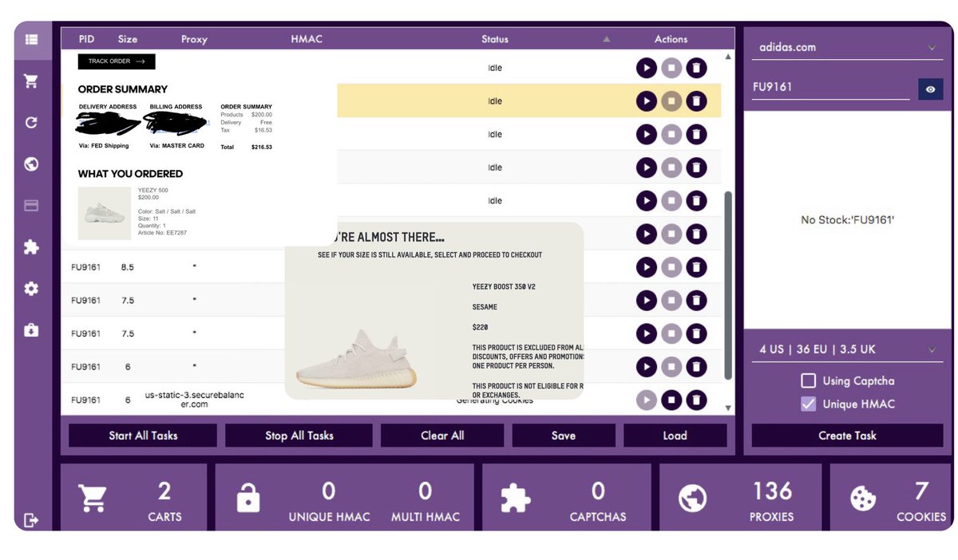Viewport: 958px width, 560px height.
Task: Click the scrollbar up arrow in task table
Action: click(x=727, y=57)
